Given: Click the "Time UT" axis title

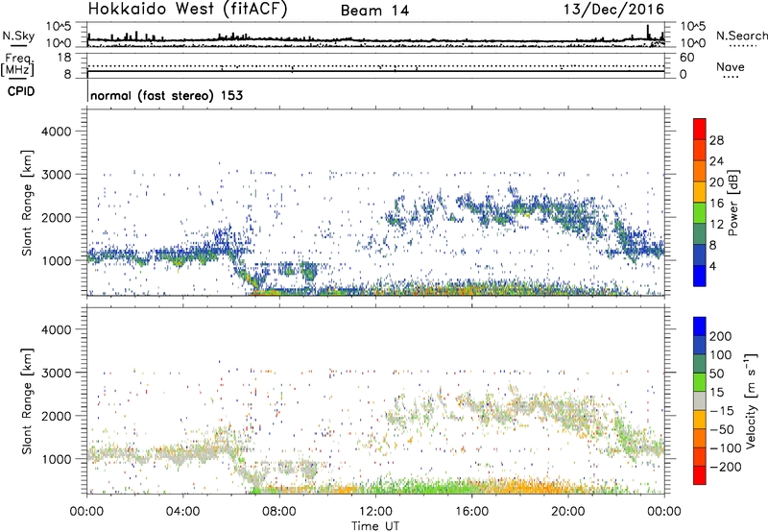Looking at the screenshot, I should (375, 526).
